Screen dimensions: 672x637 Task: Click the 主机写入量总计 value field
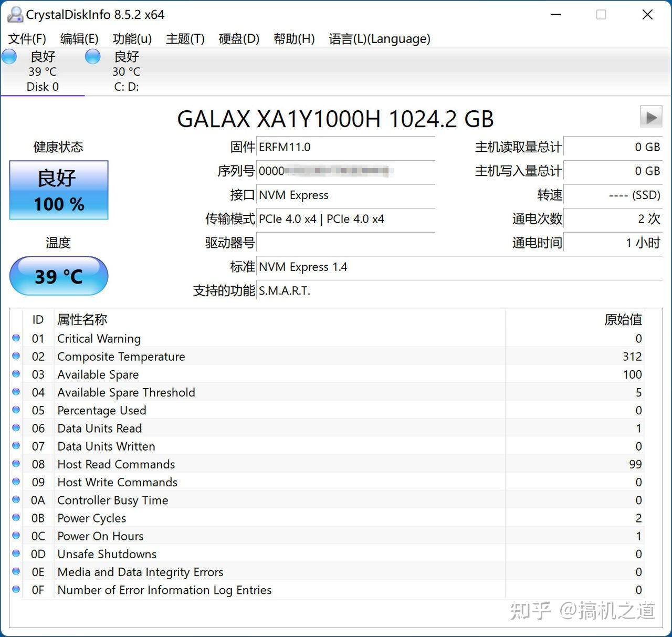tap(613, 171)
